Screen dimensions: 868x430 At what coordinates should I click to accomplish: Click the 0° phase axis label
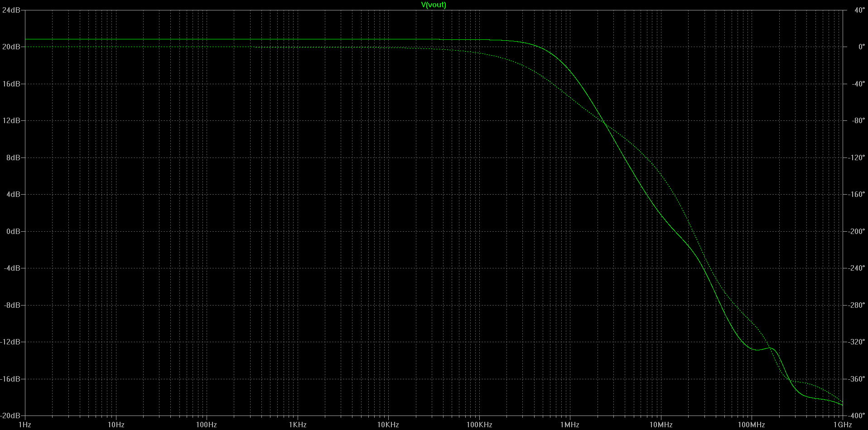click(x=861, y=47)
